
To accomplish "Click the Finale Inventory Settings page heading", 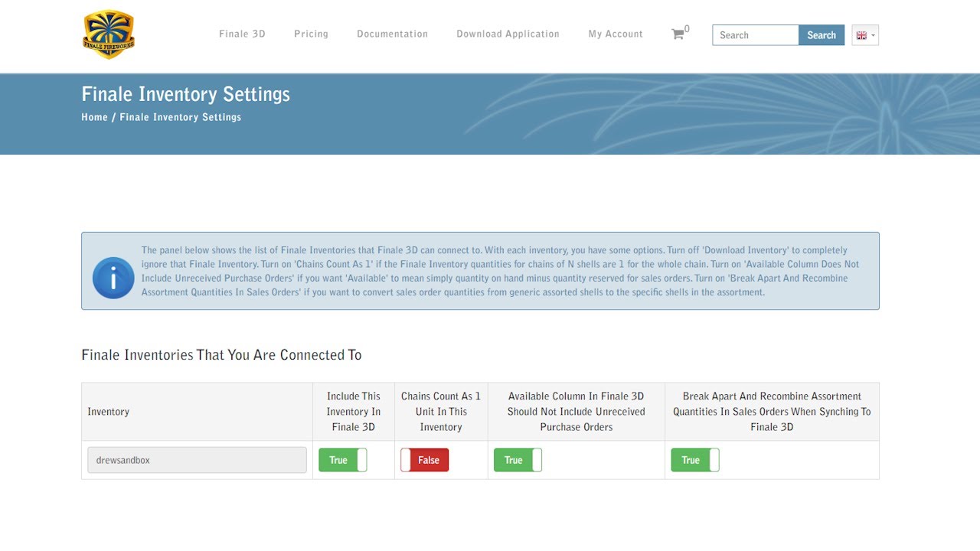I will point(185,94).
